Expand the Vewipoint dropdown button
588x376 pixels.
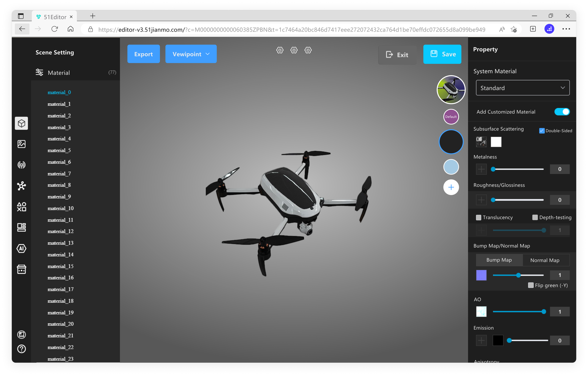click(191, 54)
